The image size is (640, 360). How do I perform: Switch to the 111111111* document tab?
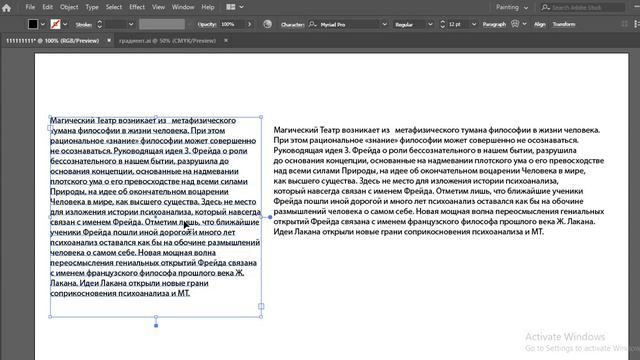point(53,40)
